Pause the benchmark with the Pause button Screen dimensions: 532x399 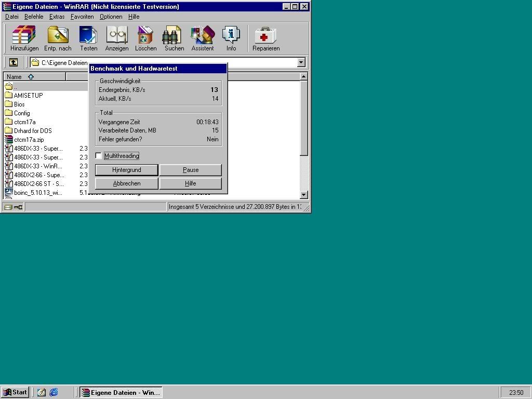pos(191,170)
